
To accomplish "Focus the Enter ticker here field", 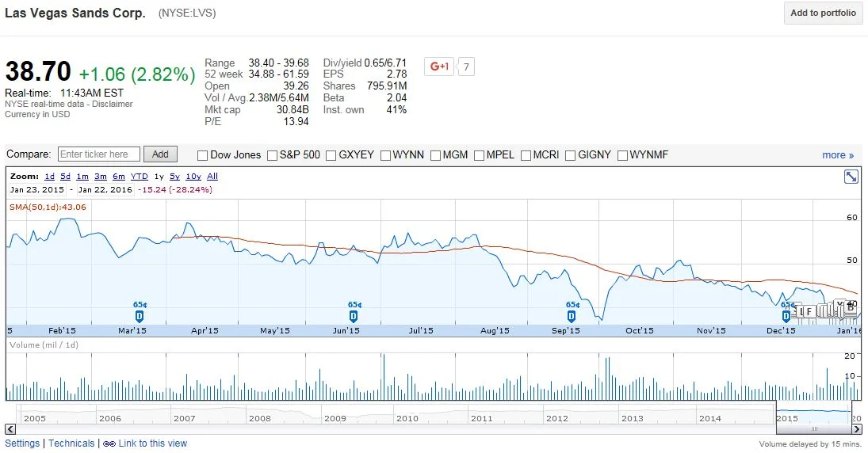I will coord(98,154).
